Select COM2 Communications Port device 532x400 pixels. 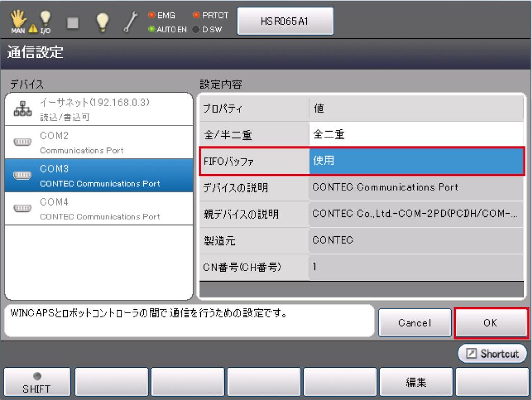click(99, 142)
